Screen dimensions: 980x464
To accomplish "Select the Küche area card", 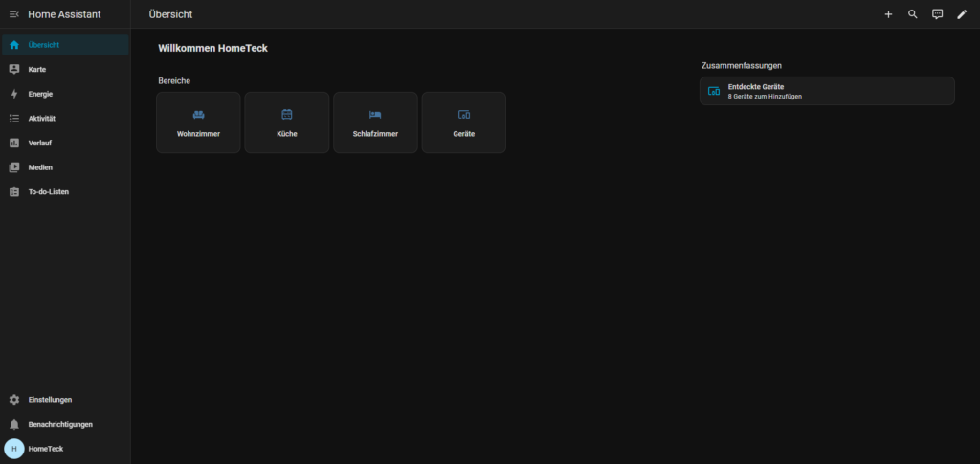I will pyautogui.click(x=286, y=122).
